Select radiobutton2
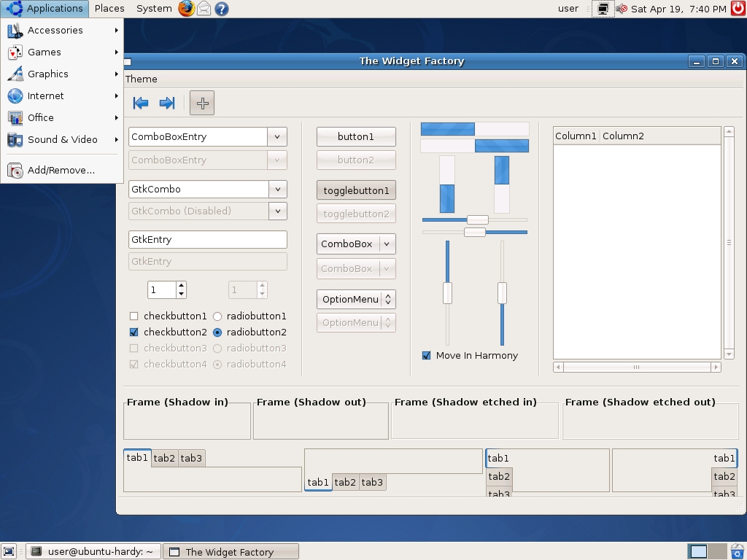The height and width of the screenshot is (560, 747). pos(217,332)
